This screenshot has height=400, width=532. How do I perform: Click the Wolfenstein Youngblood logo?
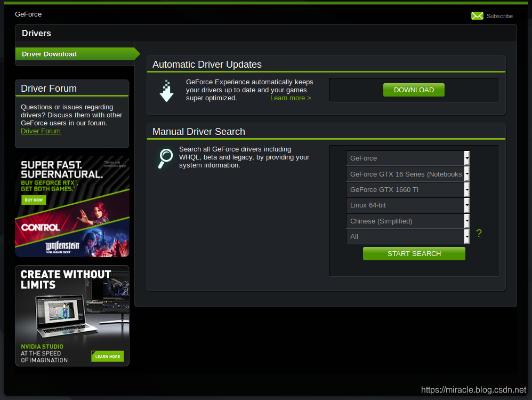click(62, 247)
